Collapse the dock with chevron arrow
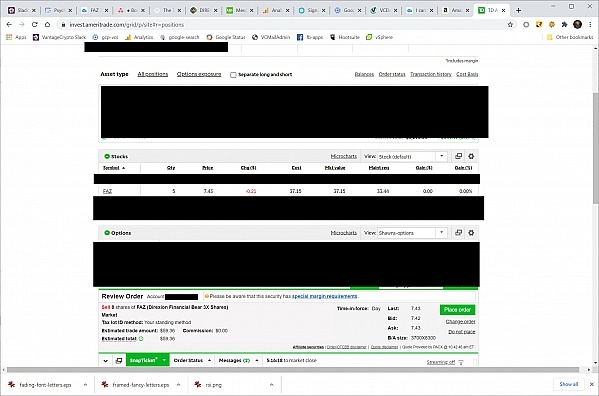This screenshot has width=599, height=396. pyautogui.click(x=105, y=360)
